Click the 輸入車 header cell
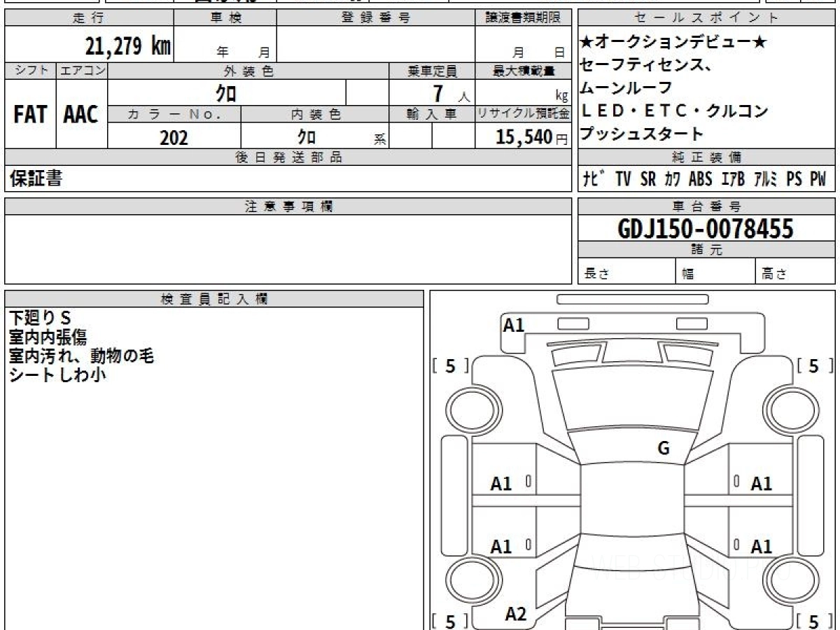840x630 pixels. (x=433, y=114)
